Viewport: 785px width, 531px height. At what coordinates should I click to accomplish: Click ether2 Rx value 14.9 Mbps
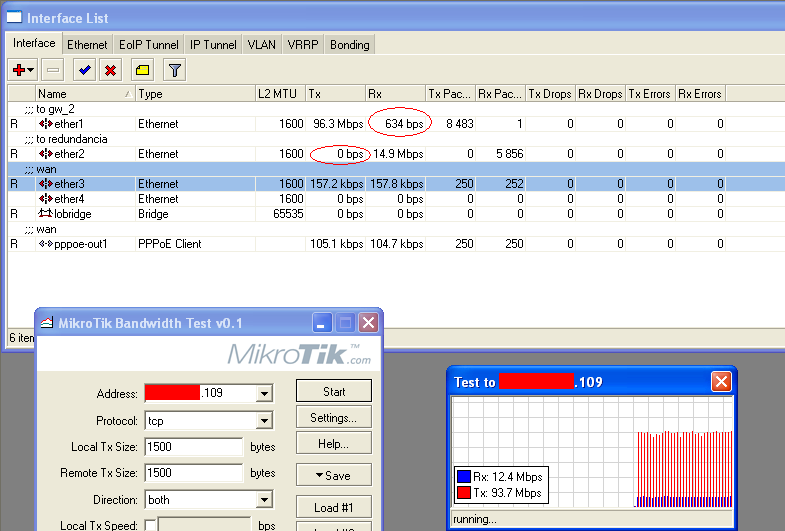(399, 154)
